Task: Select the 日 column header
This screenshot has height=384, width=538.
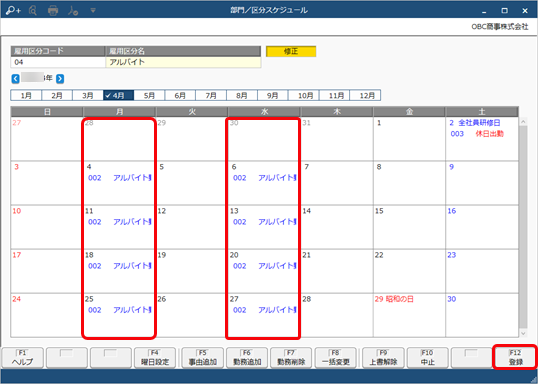Action: [x=47, y=112]
